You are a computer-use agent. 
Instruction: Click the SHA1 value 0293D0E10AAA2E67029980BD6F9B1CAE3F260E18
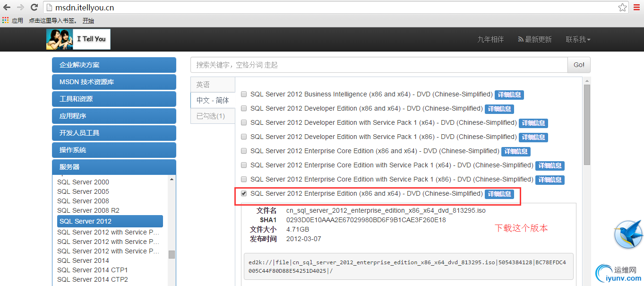(x=366, y=220)
